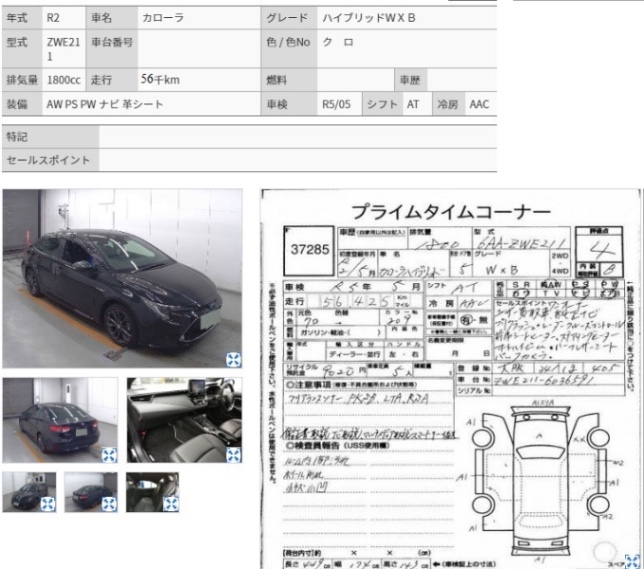Click the 排気量 label
Screen dimensions: 644x569
(x=22, y=80)
